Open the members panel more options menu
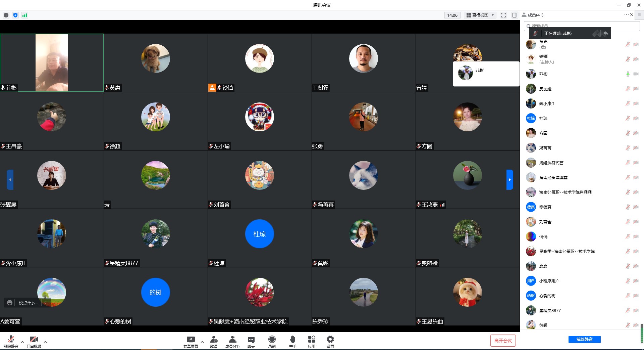 (x=626, y=15)
